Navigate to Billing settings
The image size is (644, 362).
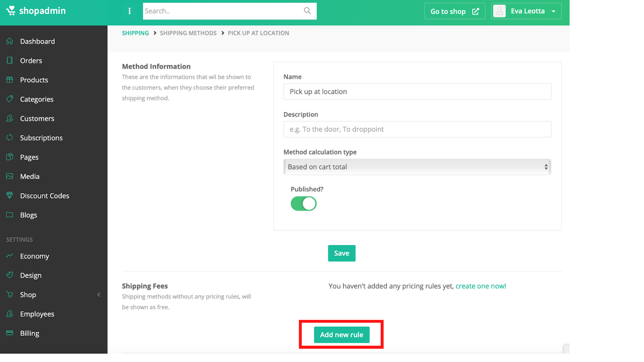click(x=30, y=333)
